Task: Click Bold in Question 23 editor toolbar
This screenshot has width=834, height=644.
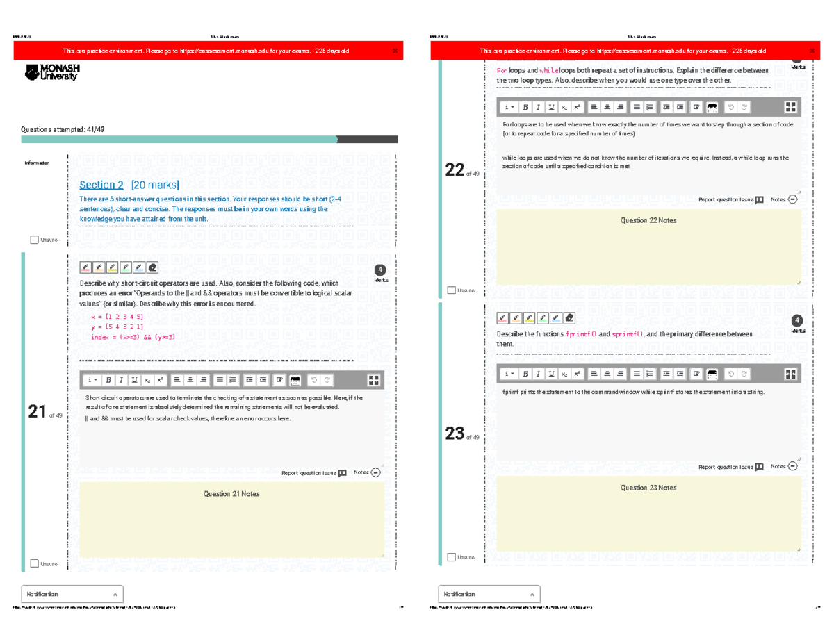Action: click(x=525, y=374)
